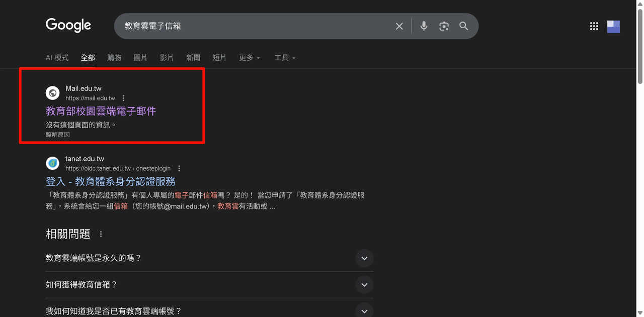Screen dimensions: 644x317
Task: Click the Google logo
Action: pos(68,25)
